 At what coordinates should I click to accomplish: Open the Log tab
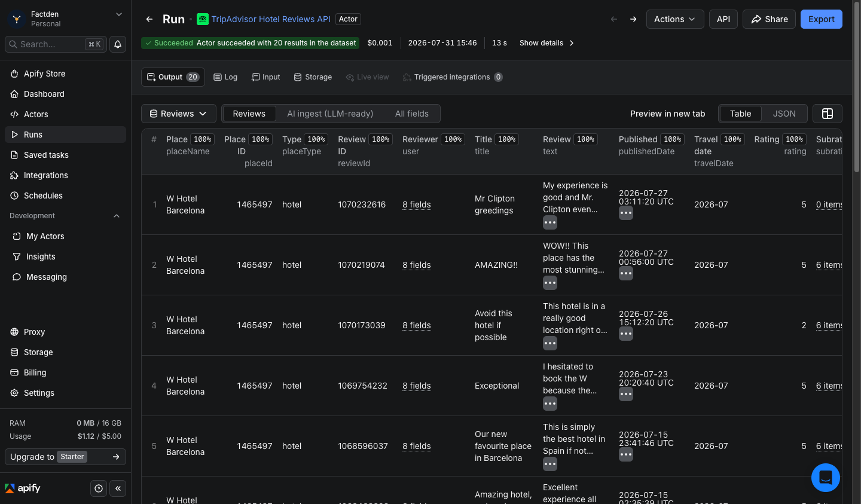(x=225, y=77)
